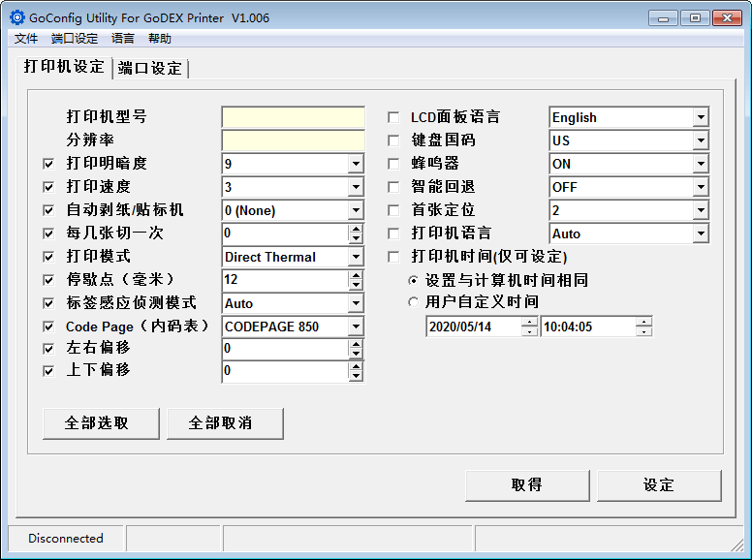Uncheck the 每几张切一次 checkbox

(48, 233)
